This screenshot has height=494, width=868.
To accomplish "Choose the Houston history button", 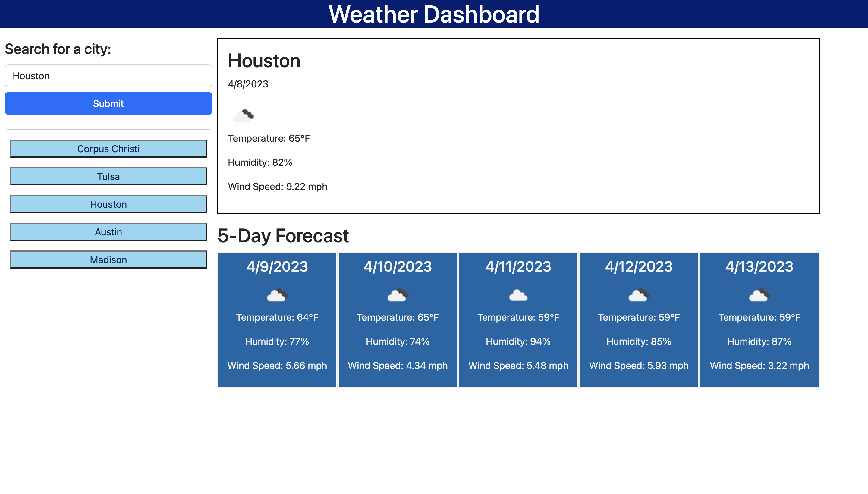I will click(108, 204).
